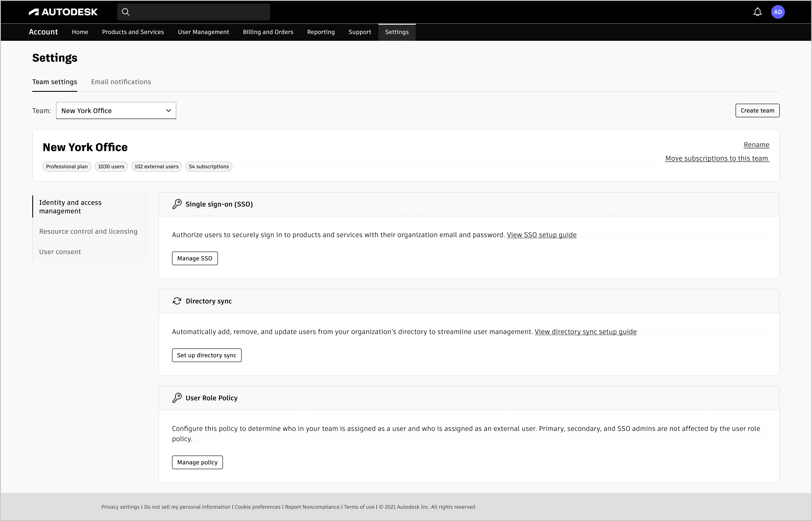Screen dimensions: 812x521
Task: Select User consent in sidebar
Action: [x=60, y=252]
